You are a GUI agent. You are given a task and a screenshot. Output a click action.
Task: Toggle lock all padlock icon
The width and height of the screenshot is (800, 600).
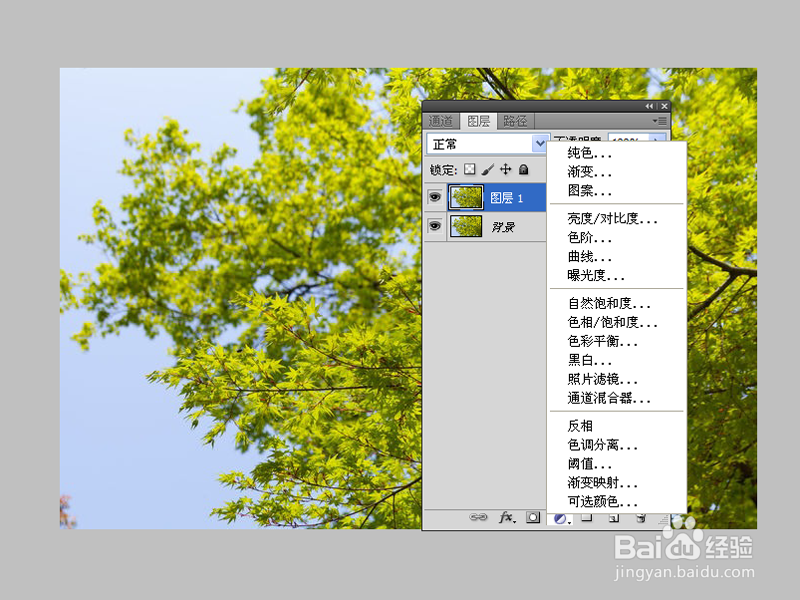[523, 169]
